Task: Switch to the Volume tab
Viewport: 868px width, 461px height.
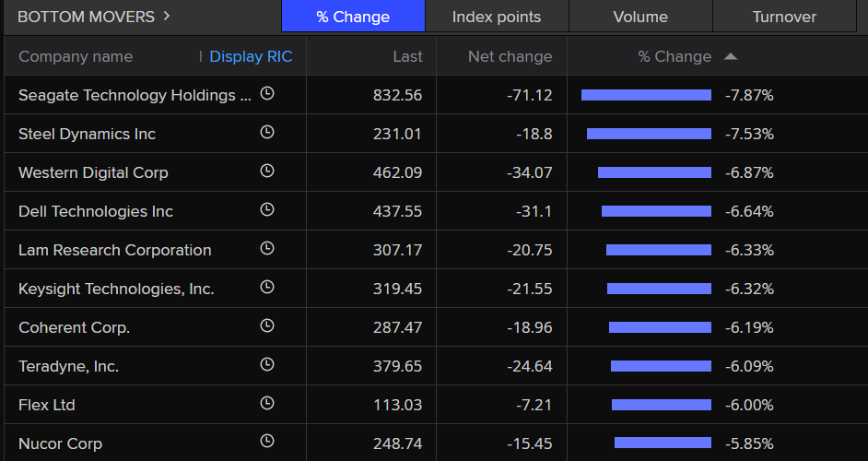Action: [640, 17]
